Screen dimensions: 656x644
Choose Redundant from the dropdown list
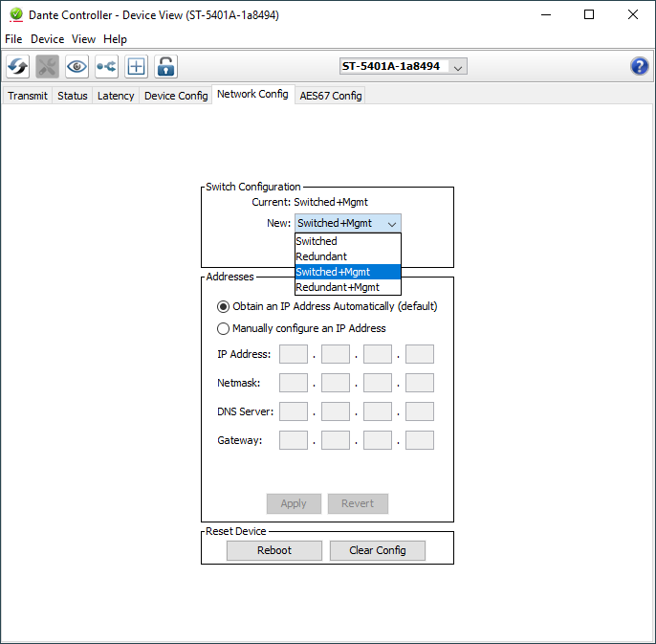tap(321, 256)
